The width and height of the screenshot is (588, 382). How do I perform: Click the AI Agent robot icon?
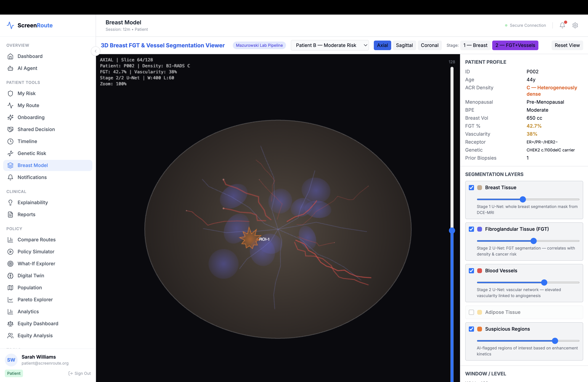10,68
